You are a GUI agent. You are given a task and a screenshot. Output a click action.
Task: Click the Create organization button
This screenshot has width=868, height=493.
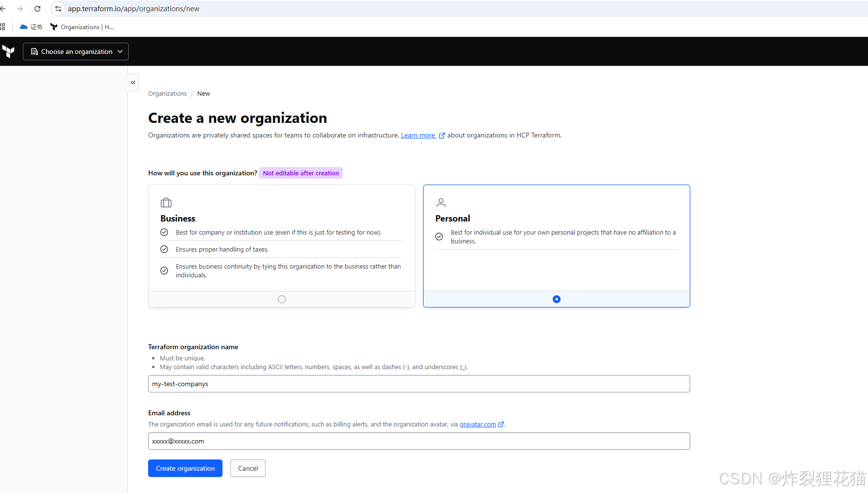(x=185, y=468)
